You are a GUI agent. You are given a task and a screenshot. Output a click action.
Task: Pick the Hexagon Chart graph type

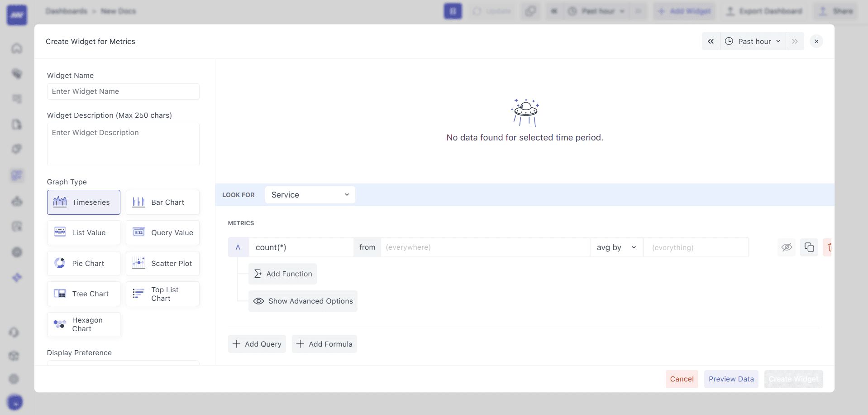(x=83, y=324)
